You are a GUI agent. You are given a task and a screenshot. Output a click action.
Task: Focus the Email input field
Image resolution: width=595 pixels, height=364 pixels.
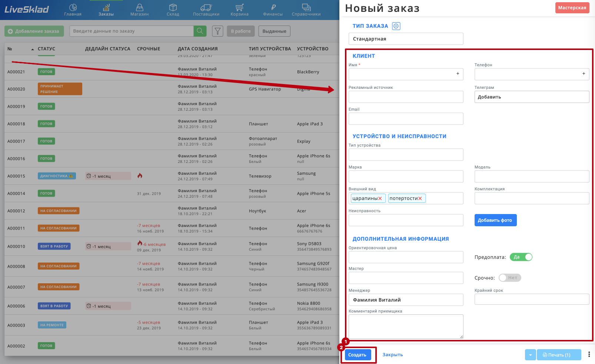(x=406, y=119)
